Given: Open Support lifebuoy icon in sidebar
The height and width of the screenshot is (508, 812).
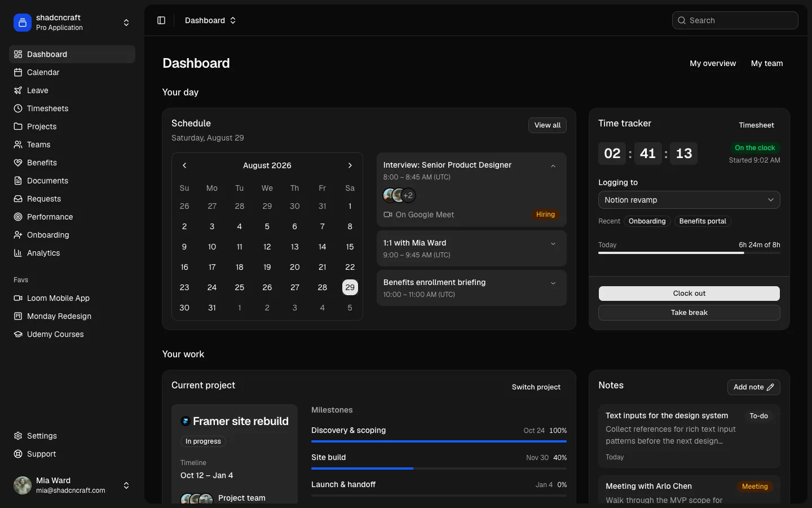Looking at the screenshot, I should click(x=18, y=454).
